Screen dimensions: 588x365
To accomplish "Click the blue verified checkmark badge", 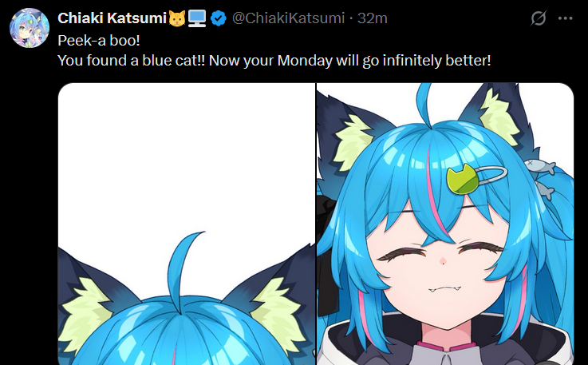I will [219, 18].
